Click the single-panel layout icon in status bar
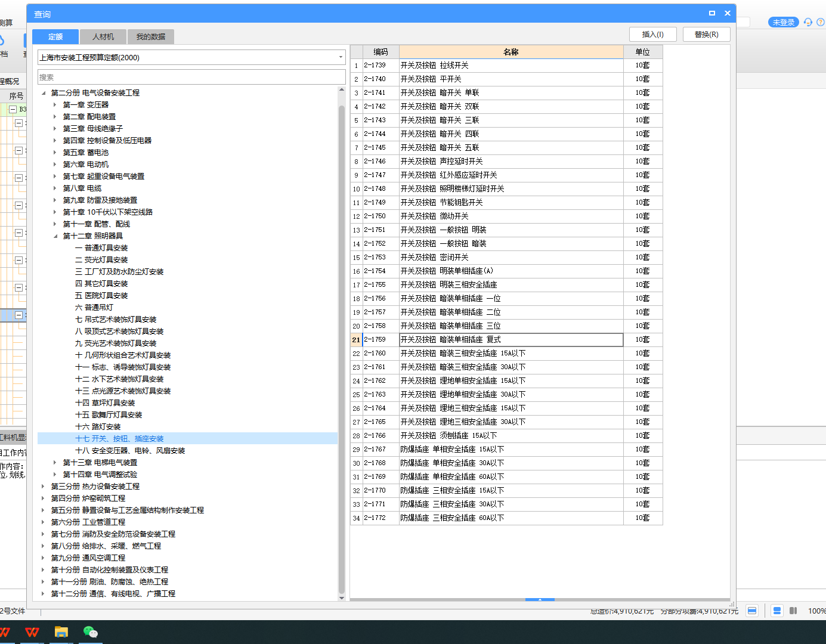Viewport: 826px width, 644px height. pos(752,611)
